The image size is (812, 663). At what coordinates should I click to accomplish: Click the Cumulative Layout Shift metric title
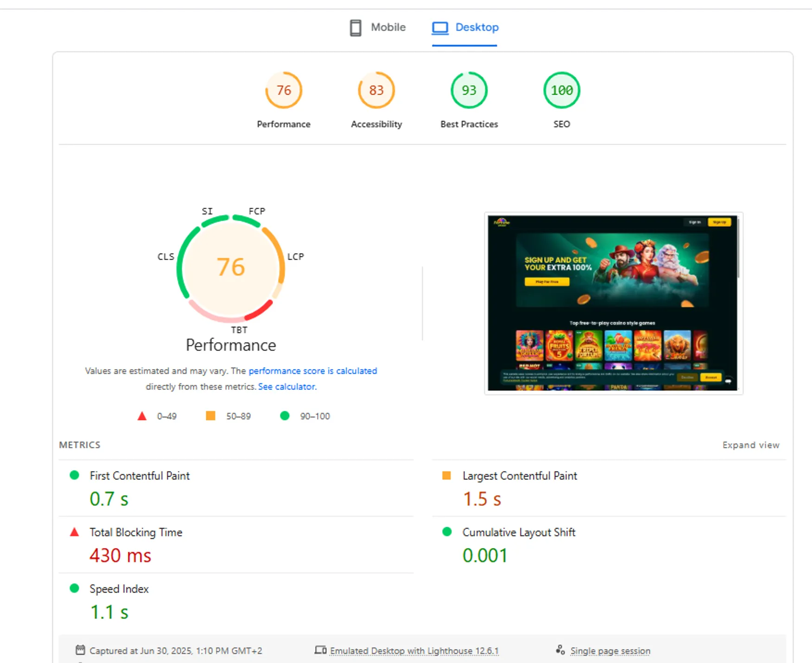click(519, 532)
